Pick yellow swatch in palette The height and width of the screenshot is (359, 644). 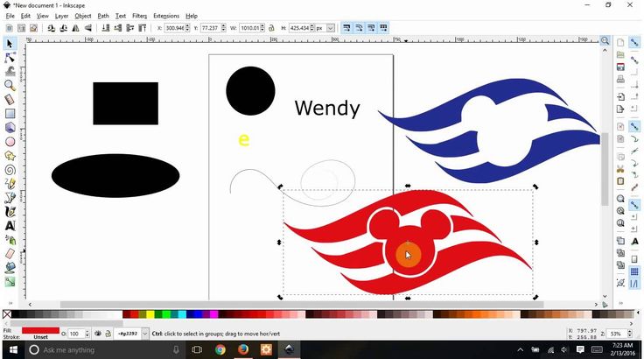pos(150,314)
